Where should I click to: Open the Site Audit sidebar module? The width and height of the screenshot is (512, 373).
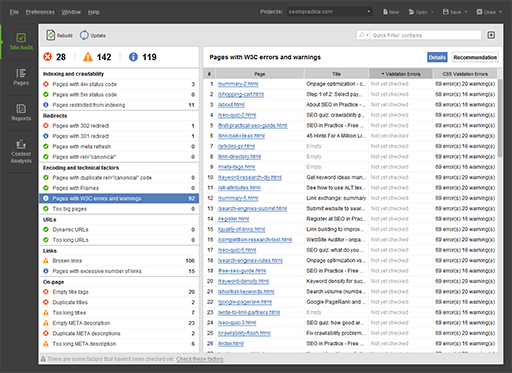(21, 42)
